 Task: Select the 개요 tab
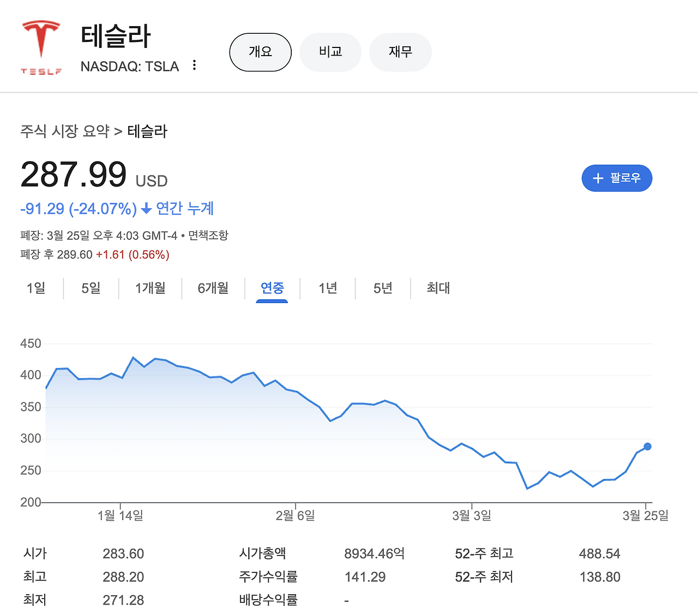click(x=260, y=52)
